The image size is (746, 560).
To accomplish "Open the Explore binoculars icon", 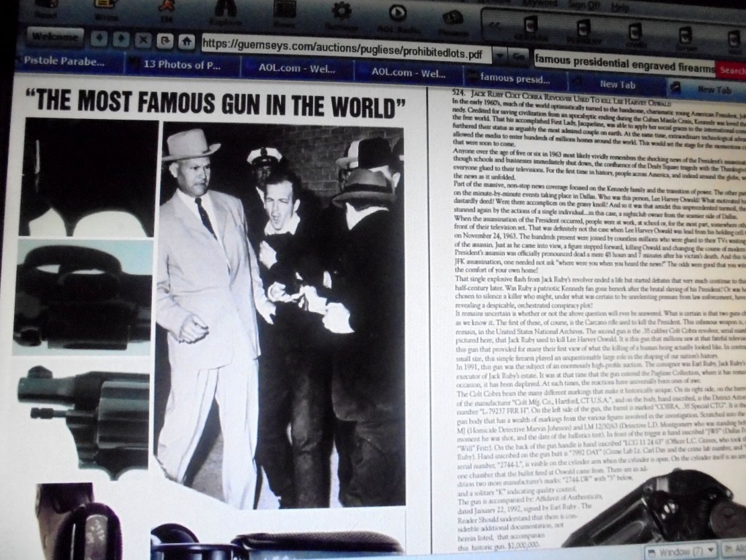I will [227, 12].
